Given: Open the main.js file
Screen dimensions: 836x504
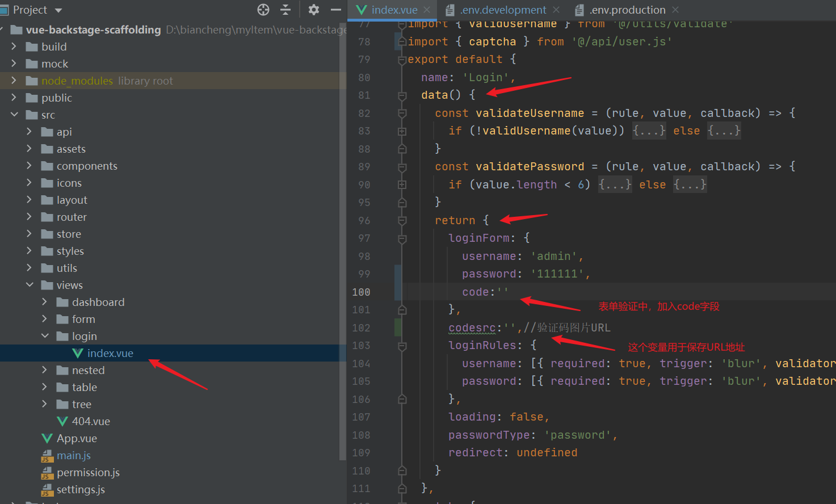Looking at the screenshot, I should point(73,455).
